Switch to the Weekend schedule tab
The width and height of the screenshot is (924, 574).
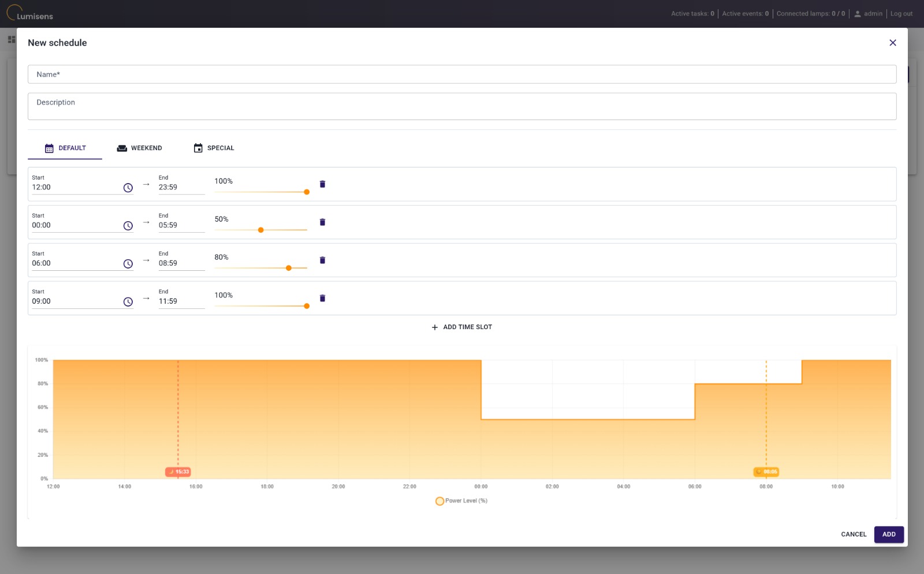[x=139, y=148]
